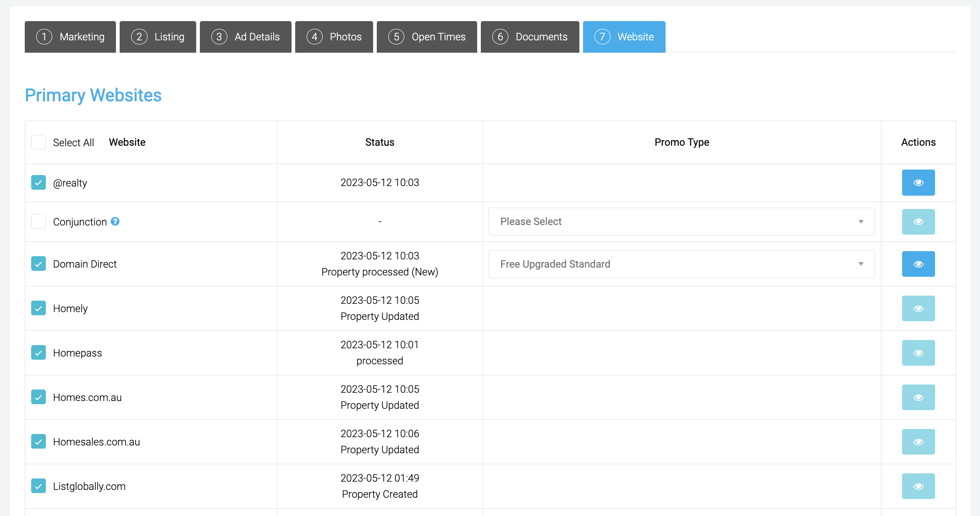Uncheck the Homely website checkbox
This screenshot has width=980, height=516.
[x=39, y=308]
